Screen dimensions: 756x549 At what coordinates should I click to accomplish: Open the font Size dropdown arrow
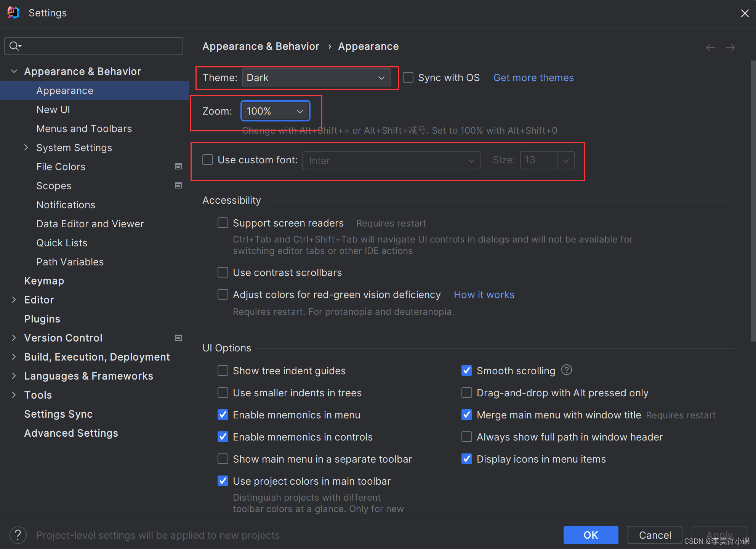(566, 160)
